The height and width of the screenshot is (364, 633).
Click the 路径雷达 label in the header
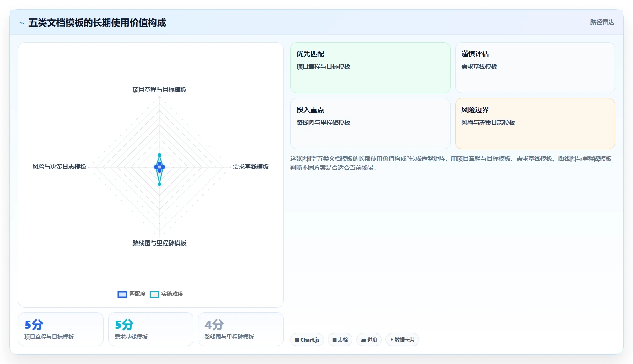pos(602,22)
